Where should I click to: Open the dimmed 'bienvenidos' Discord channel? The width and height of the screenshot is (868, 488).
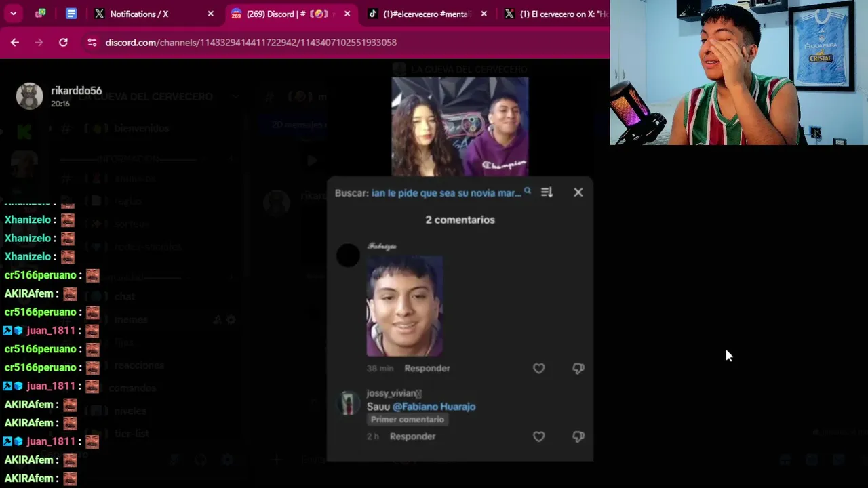click(x=141, y=128)
